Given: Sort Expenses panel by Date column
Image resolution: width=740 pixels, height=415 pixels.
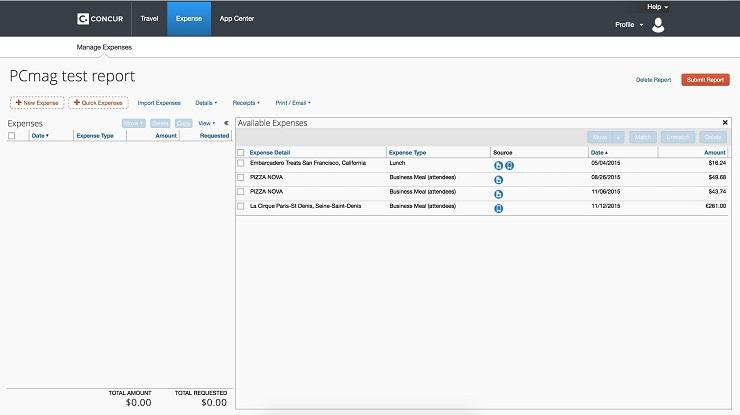Looking at the screenshot, I should [x=40, y=136].
